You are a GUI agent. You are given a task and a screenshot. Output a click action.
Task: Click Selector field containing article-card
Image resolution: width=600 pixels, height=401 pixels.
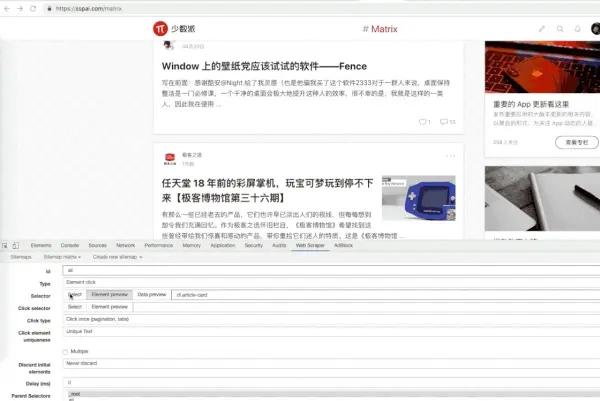(386, 295)
